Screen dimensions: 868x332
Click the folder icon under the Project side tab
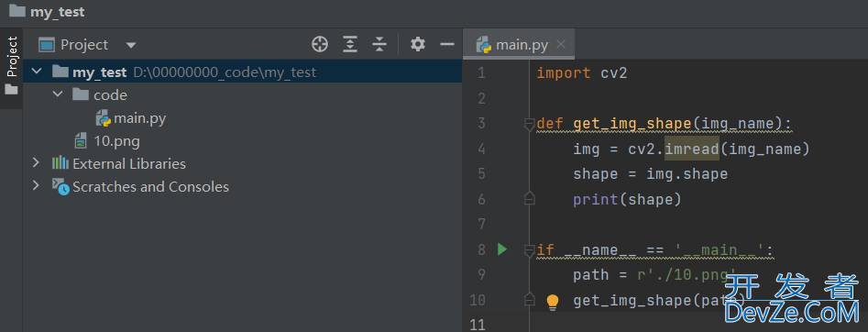11,89
